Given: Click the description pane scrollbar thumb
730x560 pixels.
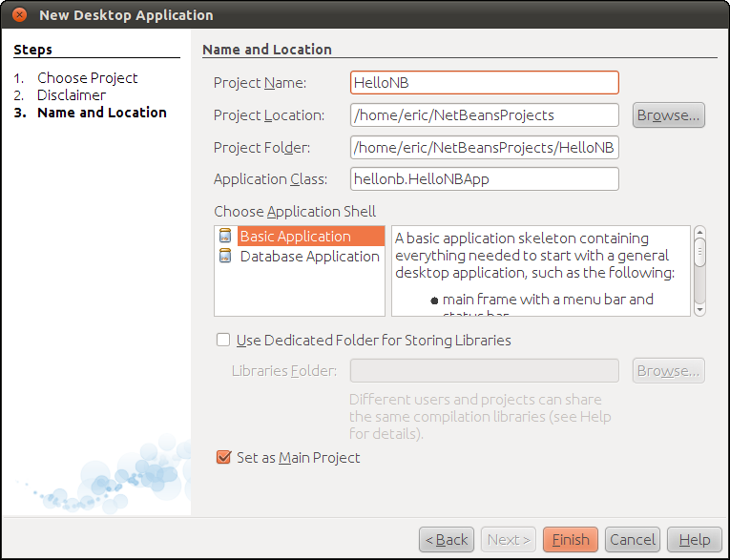Looking at the screenshot, I should pos(699,252).
